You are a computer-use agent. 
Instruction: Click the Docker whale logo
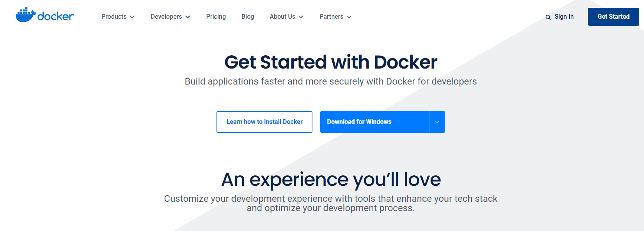tap(44, 15)
